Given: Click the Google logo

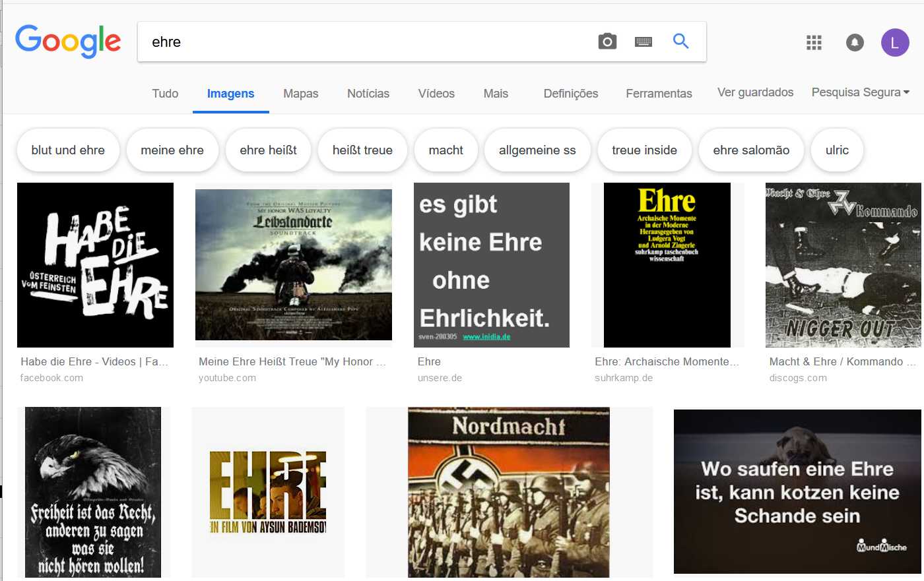Looking at the screenshot, I should pyautogui.click(x=68, y=42).
